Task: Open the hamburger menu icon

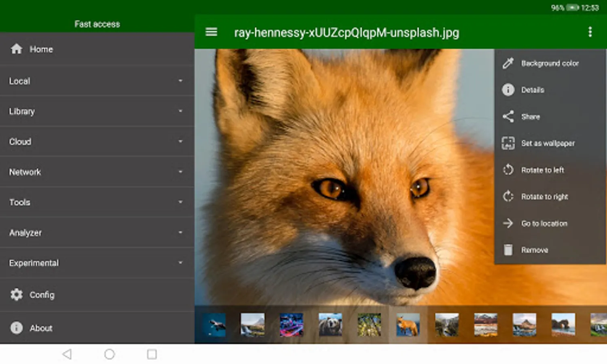Action: tap(211, 32)
